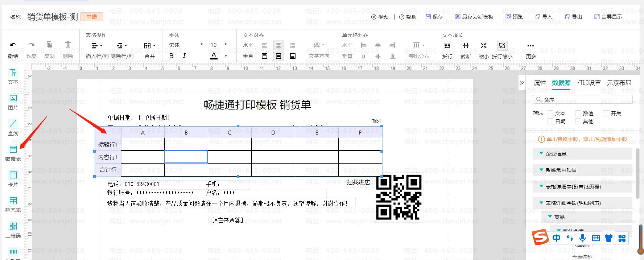Switch to the 属性 tab

click(x=540, y=83)
